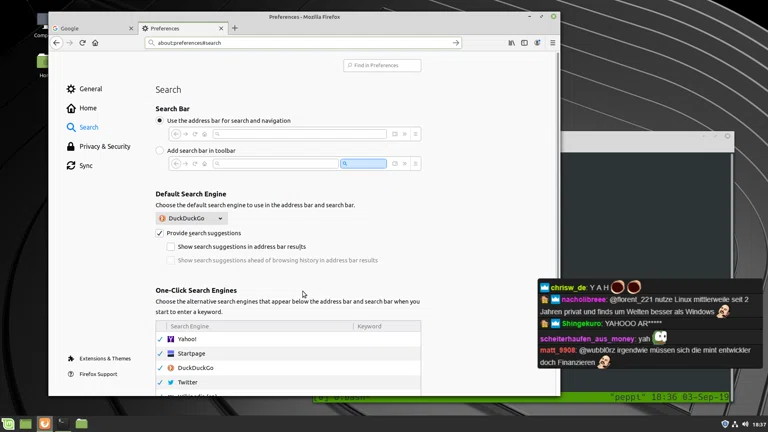Click the system clock in tray
Screen dimensions: 768x432
pos(759,424)
